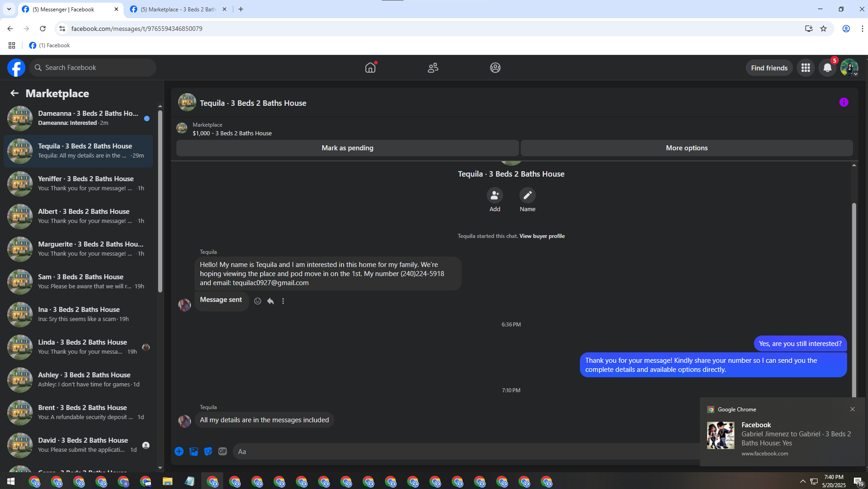The image size is (868, 489).
Task: Choose a sticker in the composer
Action: 208,451
